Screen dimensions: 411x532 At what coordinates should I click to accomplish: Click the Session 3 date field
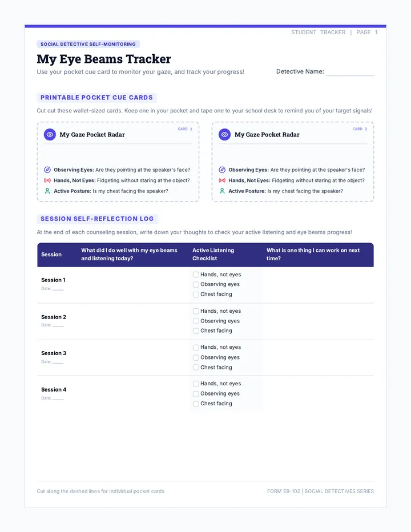(58, 362)
